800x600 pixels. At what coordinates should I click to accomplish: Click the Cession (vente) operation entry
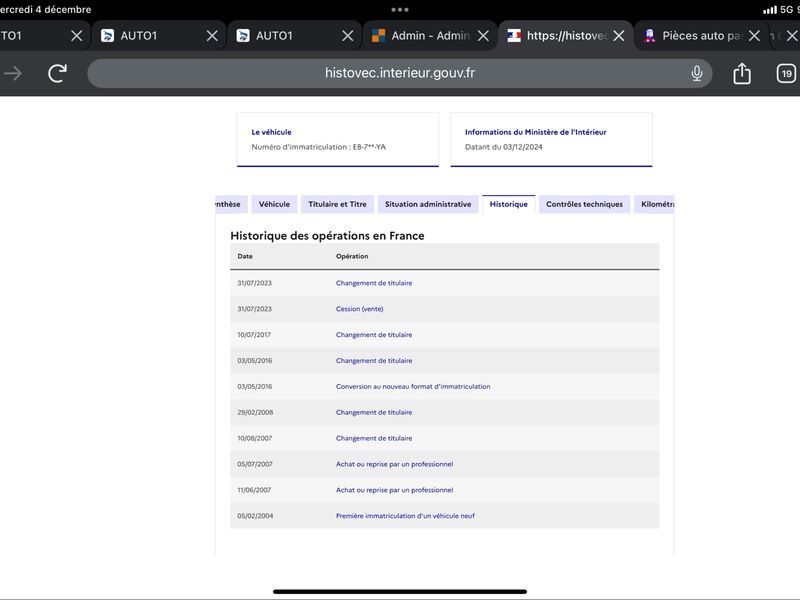pos(359,309)
